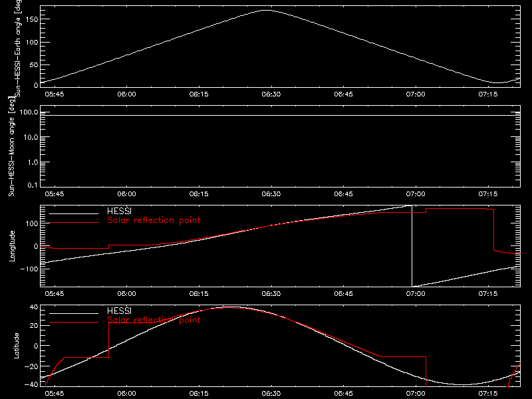Click 06:15 under the Latitude plot
Image resolution: width=532 pixels, height=399 pixels.
pyautogui.click(x=199, y=393)
